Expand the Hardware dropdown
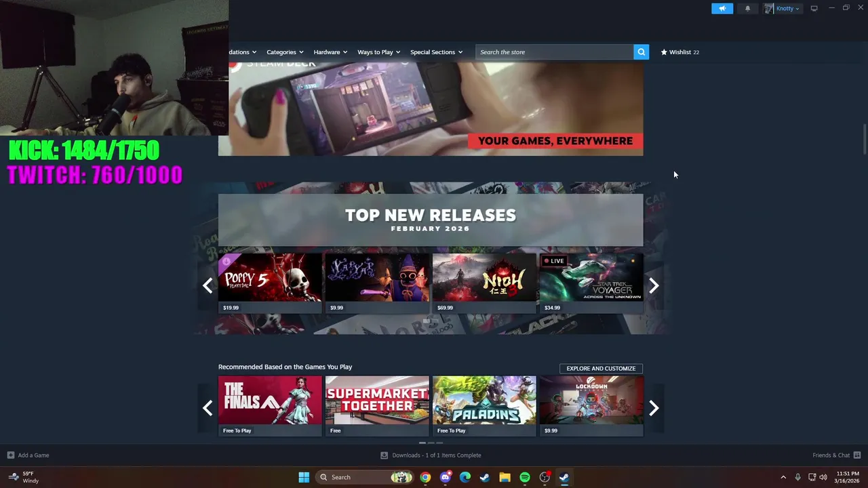The width and height of the screenshot is (868, 488). 330,52
